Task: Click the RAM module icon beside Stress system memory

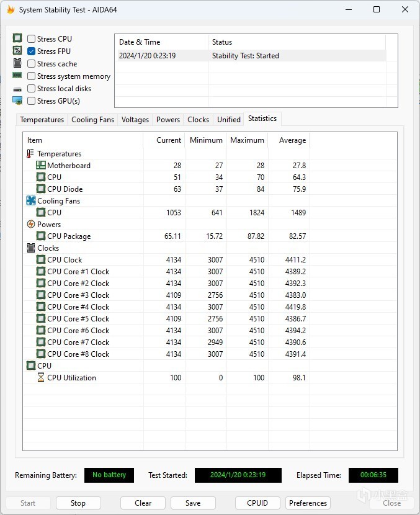Action: coord(17,75)
